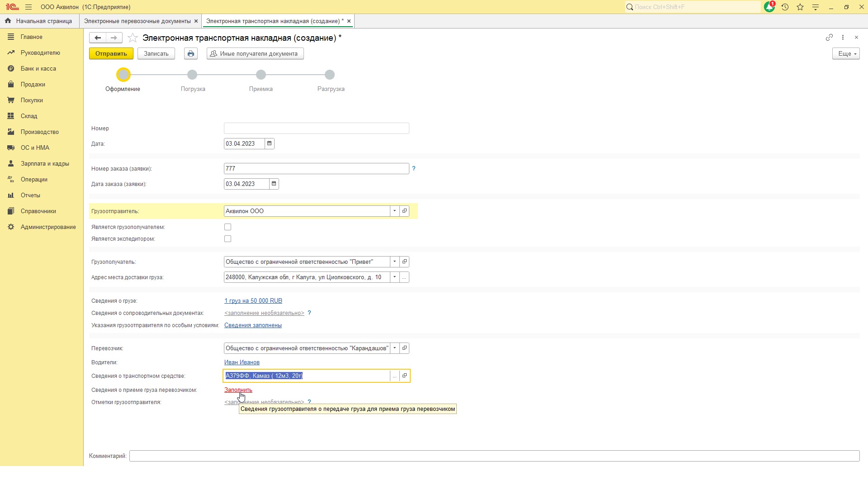Image resolution: width=868 pixels, height=481 pixels.
Task: Open link 1 груз на 50 000 RUB
Action: pos(253,300)
